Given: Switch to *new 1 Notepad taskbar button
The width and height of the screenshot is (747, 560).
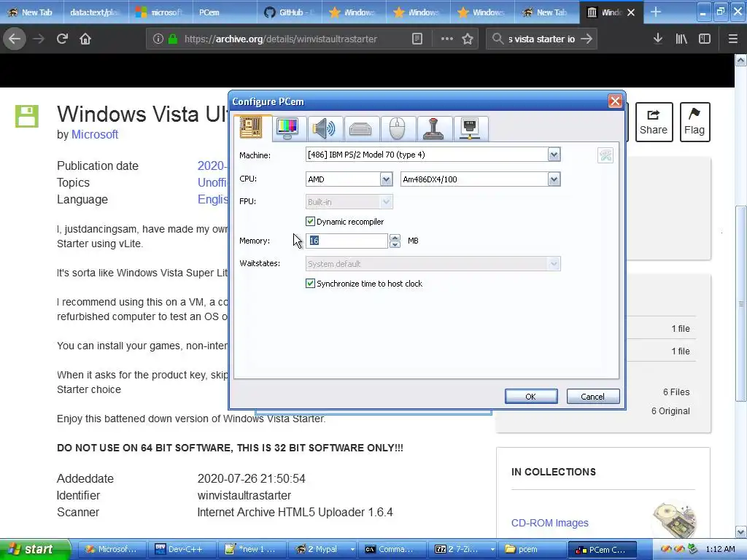Looking at the screenshot, I should click(252, 549).
